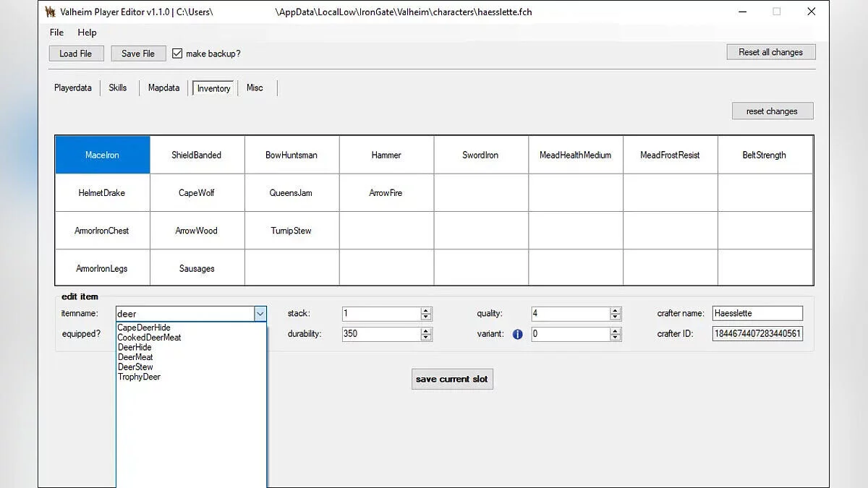The width and height of the screenshot is (868, 488).
Task: Increase the quality value with up arrow
Action: [615, 311]
